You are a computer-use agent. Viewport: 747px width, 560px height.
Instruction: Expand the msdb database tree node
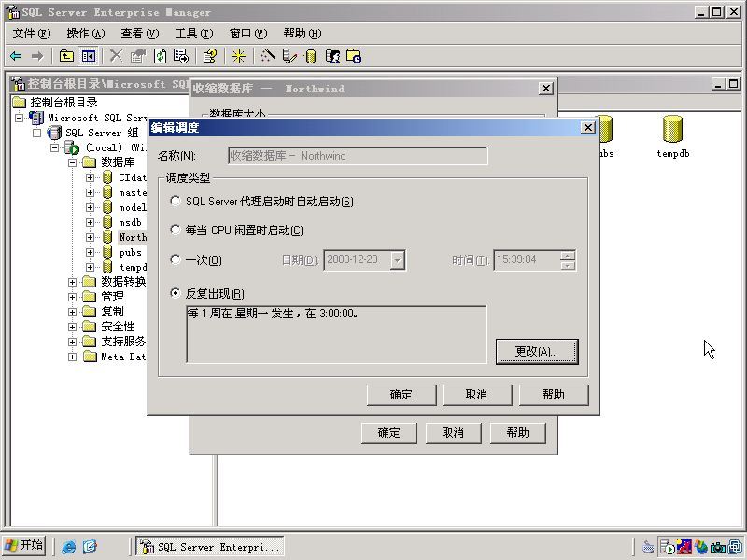click(x=90, y=222)
